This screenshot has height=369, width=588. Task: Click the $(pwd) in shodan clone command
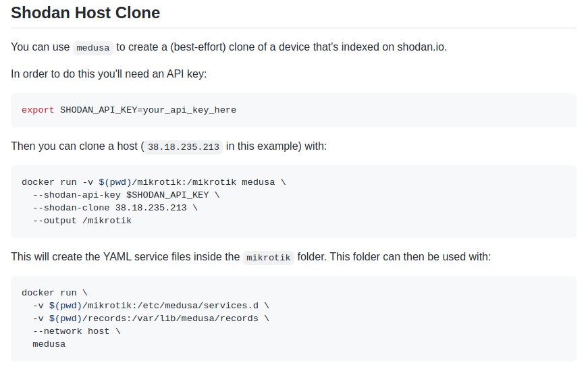point(115,182)
